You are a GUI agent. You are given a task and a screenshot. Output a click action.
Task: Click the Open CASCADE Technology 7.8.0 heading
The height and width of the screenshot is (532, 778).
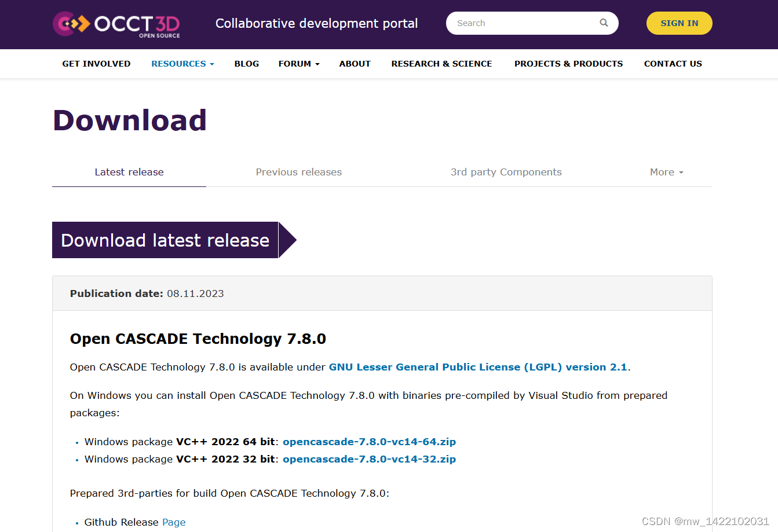(198, 339)
